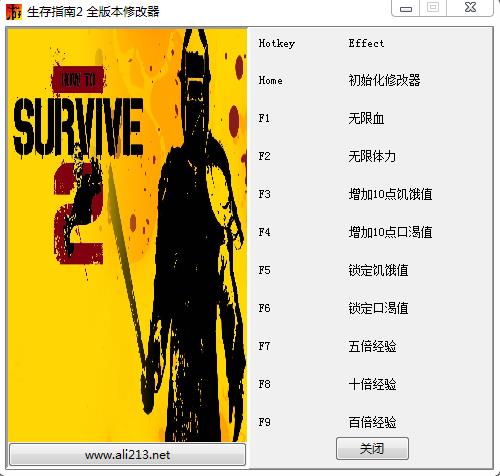Click the 十倍经验 effect text

click(372, 384)
